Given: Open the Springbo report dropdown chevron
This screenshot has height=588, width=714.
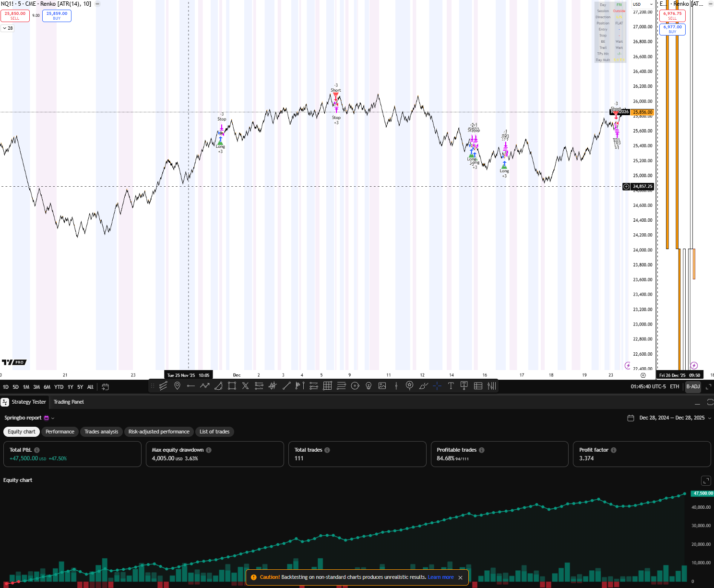Looking at the screenshot, I should [x=52, y=418].
